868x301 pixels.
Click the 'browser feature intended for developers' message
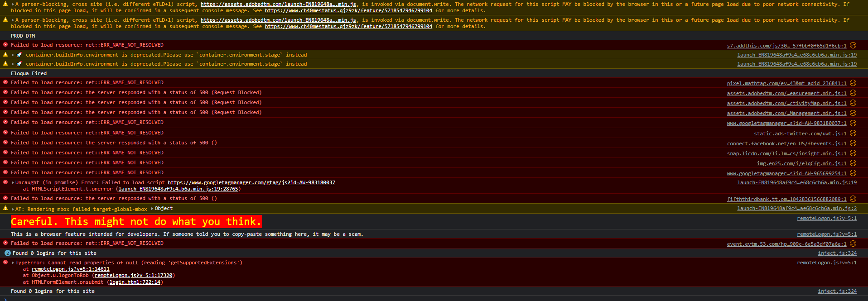tap(187, 234)
